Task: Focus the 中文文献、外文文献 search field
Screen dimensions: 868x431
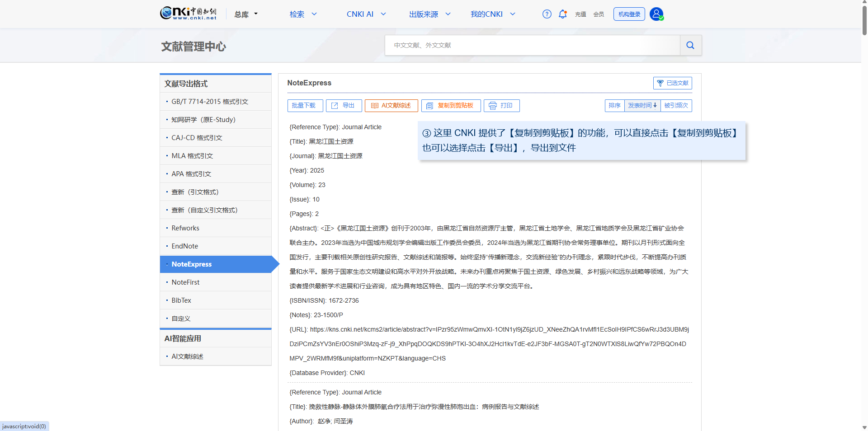Action: pyautogui.click(x=533, y=45)
